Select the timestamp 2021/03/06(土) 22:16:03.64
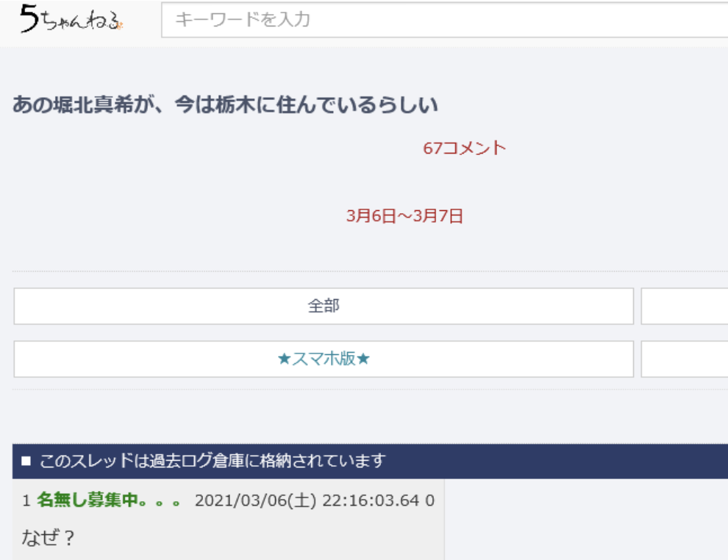The image size is (728, 560). pyautogui.click(x=307, y=500)
